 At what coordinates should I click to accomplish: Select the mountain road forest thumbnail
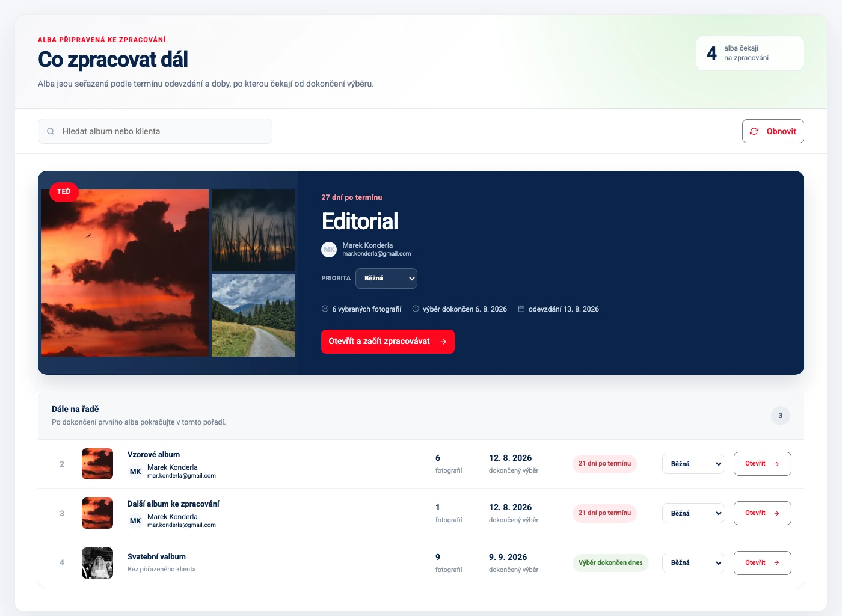pyautogui.click(x=253, y=316)
